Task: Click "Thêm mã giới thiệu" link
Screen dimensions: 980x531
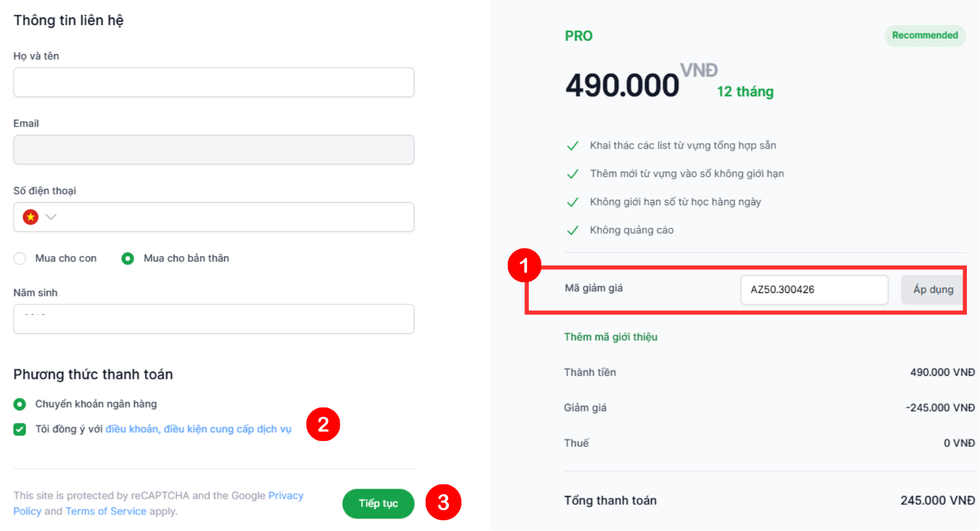Action: 610,337
